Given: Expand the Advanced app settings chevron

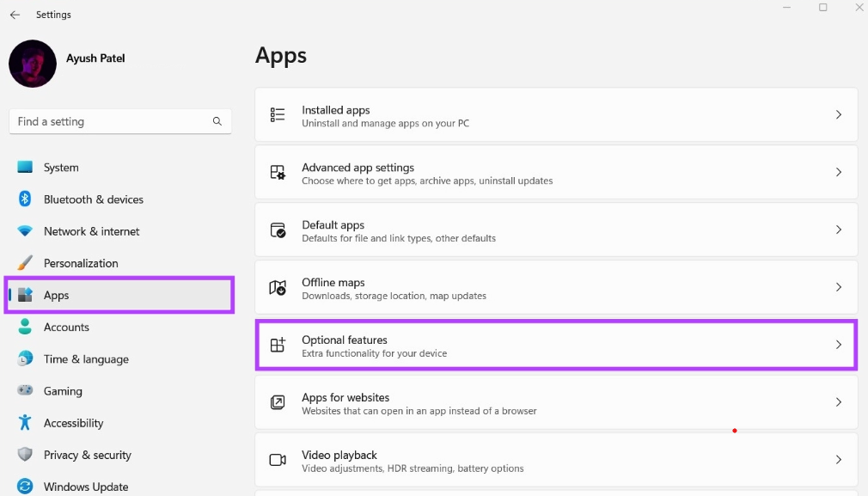Looking at the screenshot, I should pos(839,173).
